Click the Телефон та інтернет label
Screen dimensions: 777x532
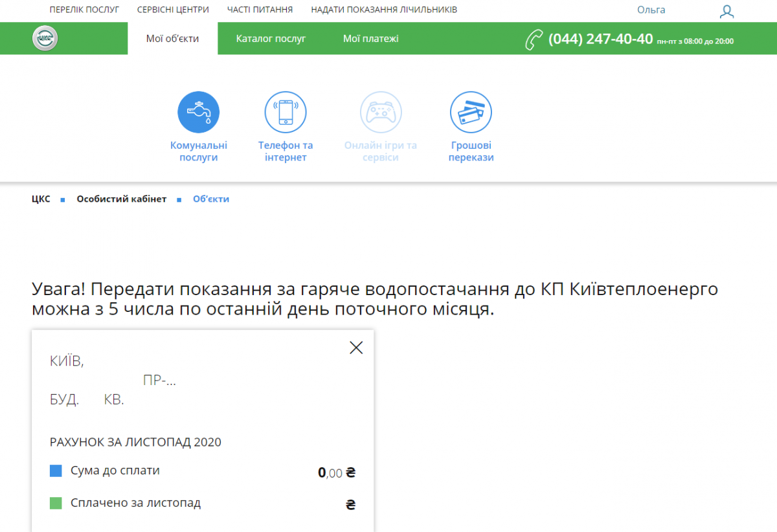point(286,151)
